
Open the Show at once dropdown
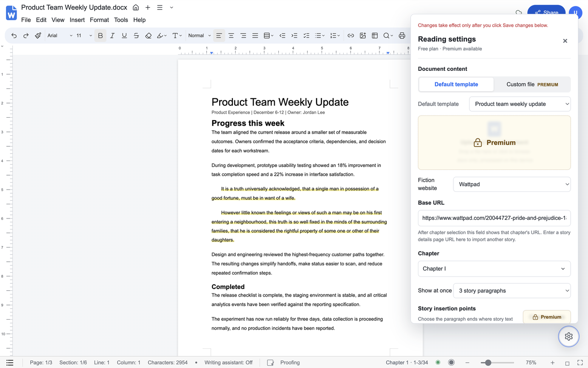point(512,291)
